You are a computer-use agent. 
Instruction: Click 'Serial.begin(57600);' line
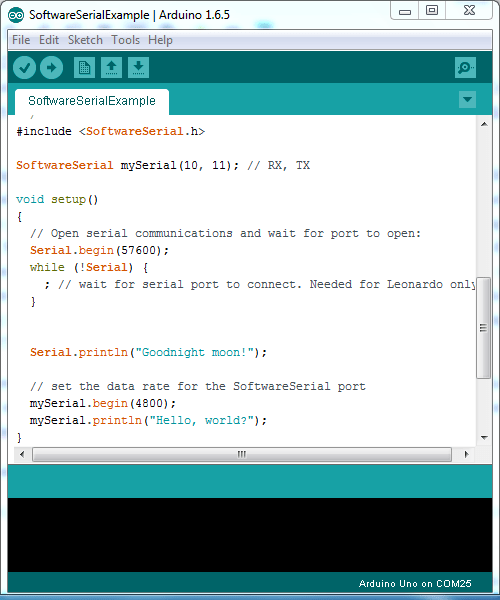point(99,250)
